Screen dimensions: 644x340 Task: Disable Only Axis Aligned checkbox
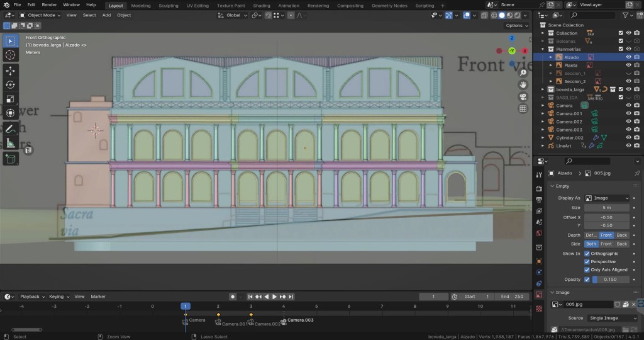coord(587,269)
